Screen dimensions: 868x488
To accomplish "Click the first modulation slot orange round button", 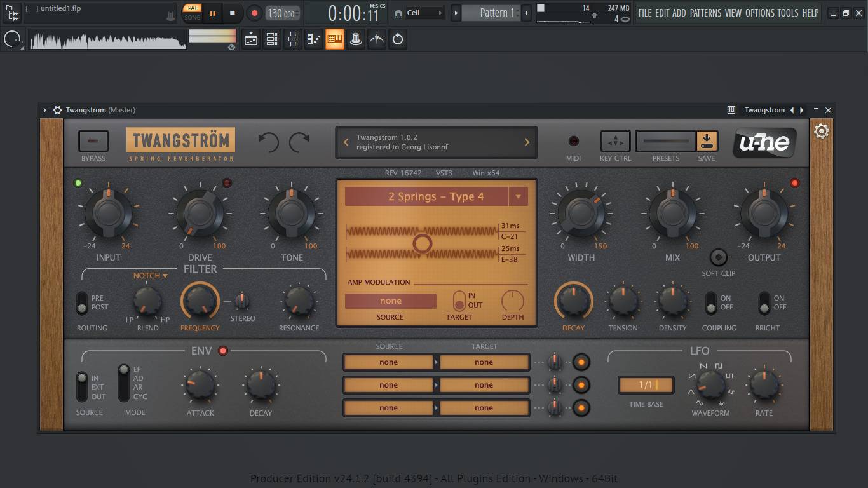I will pos(581,362).
